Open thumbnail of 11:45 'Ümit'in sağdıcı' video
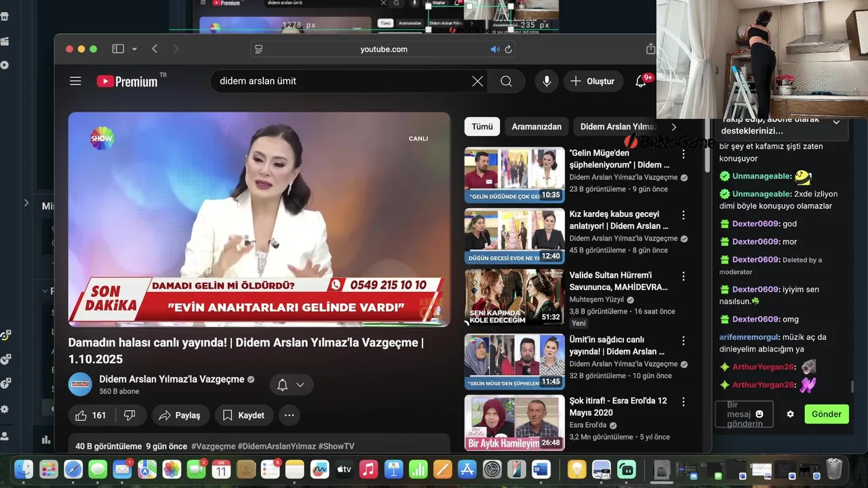The width and height of the screenshot is (868, 488). coord(514,361)
